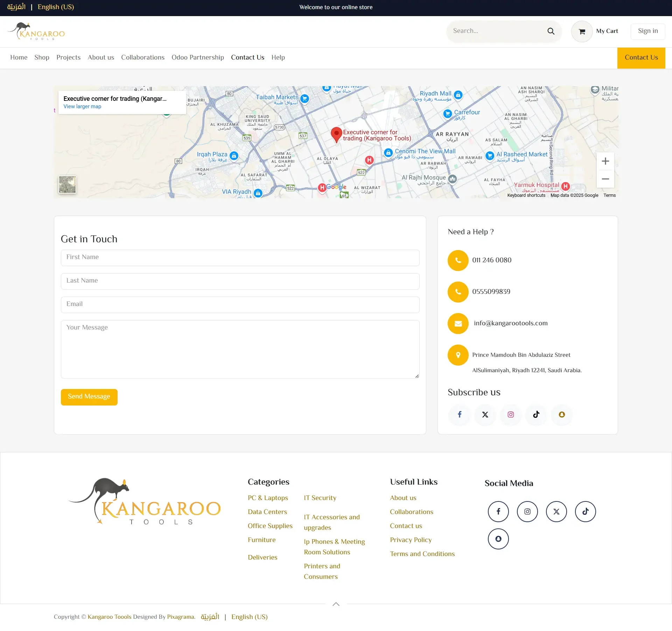The width and height of the screenshot is (672, 631).
Task: Open X (Twitter) icon under Subscribe us
Action: (x=485, y=415)
